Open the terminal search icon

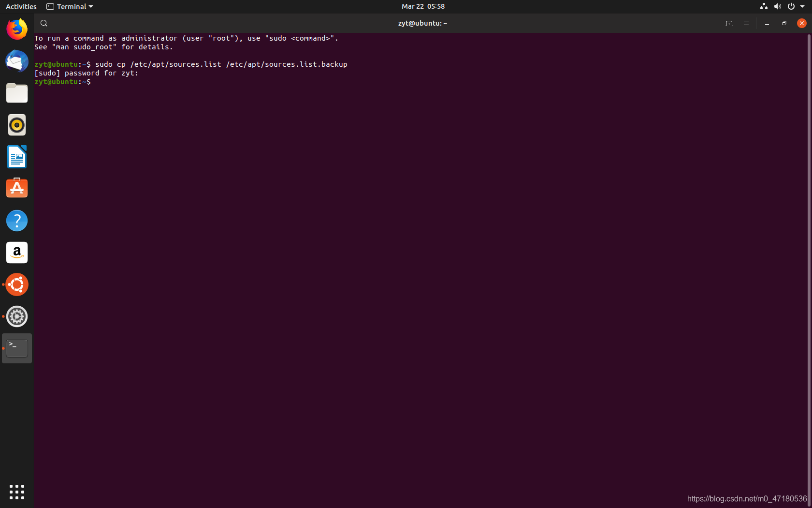tap(44, 23)
